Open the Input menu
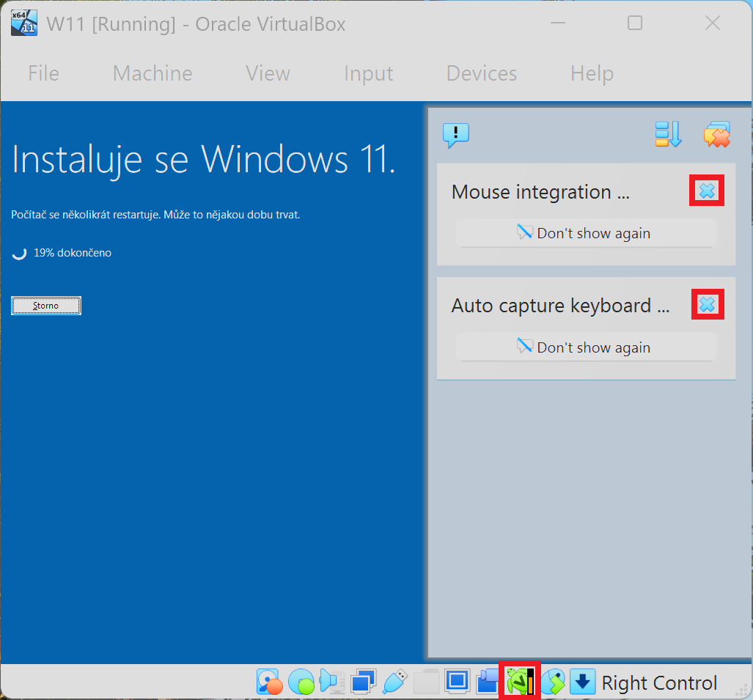753x700 pixels. point(368,73)
